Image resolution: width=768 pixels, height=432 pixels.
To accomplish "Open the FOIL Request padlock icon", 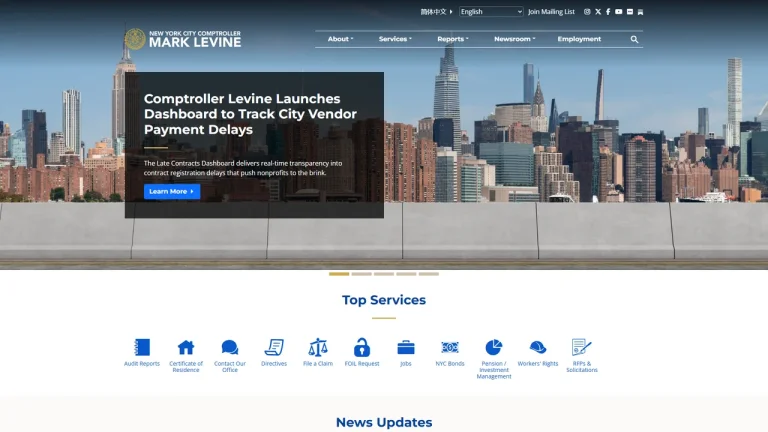I will (x=362, y=347).
